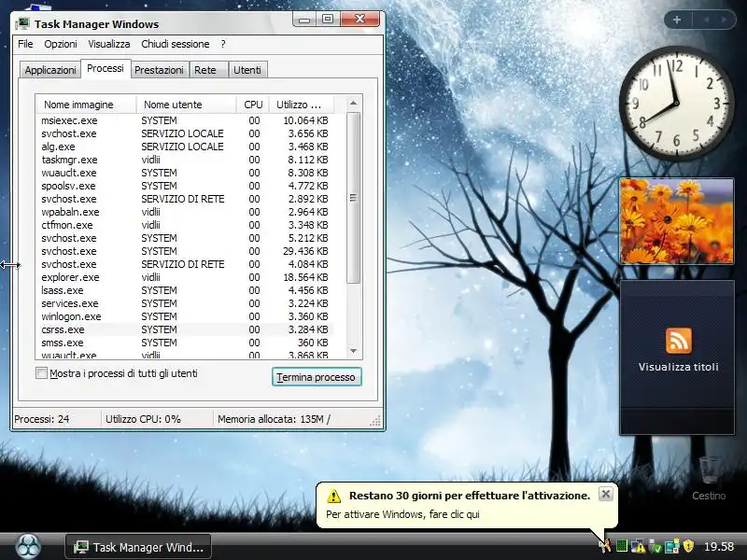747x560 pixels.
Task: Click the analog clock gadget
Action: tap(676, 104)
